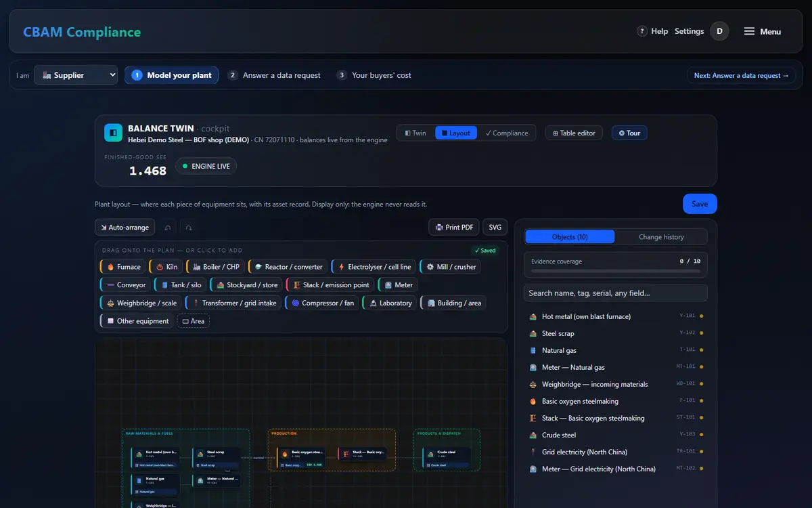
Task: Add a Furnace to the plan
Action: 123,267
